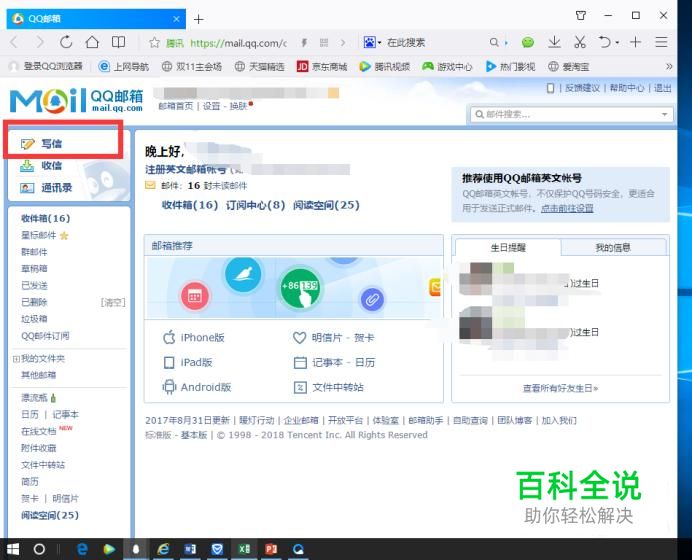The height and width of the screenshot is (560, 692).
Task: Open 漂流瓶 in the sidebar
Action: click(x=34, y=398)
